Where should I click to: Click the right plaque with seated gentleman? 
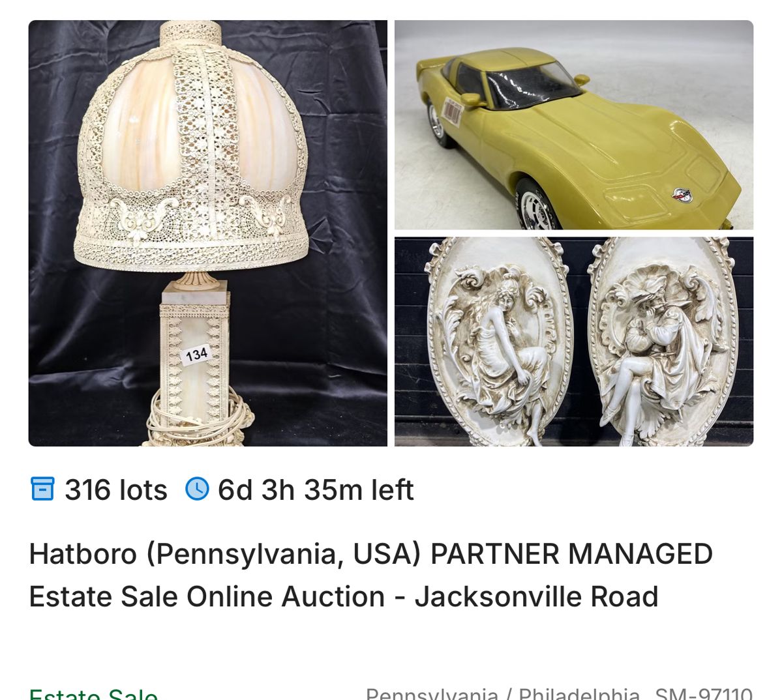point(662,342)
